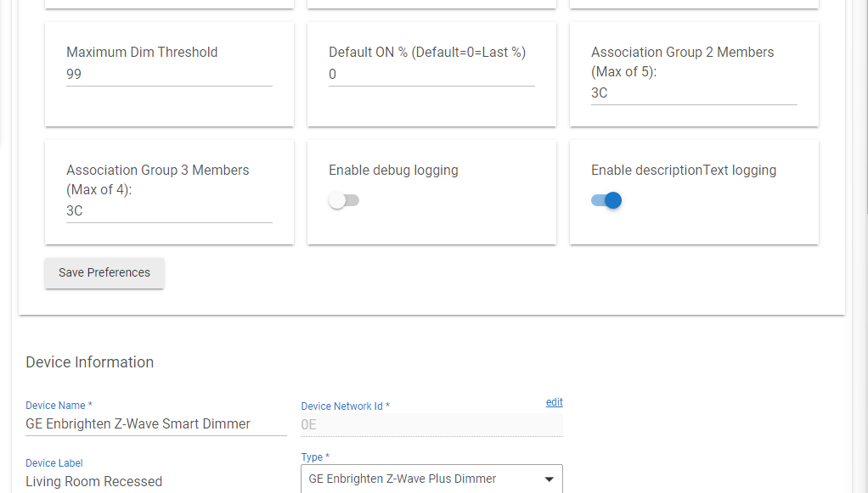Edit Association Group 2 Members field
This screenshot has height=493, width=868.
point(694,93)
